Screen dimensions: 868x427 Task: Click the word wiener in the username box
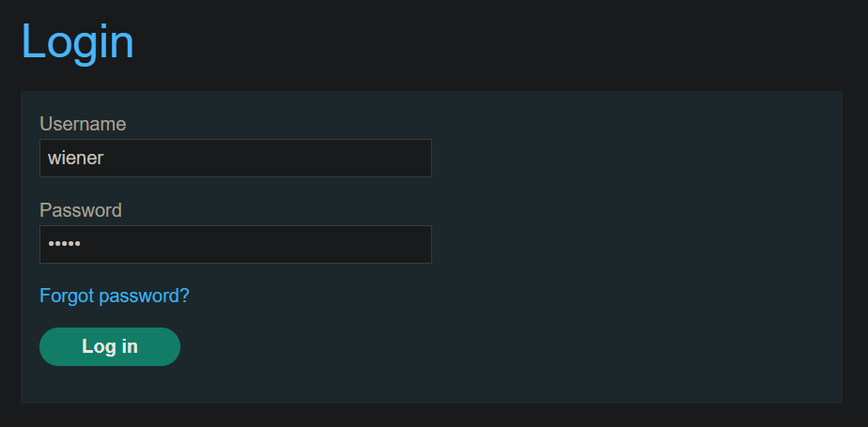tap(75, 159)
